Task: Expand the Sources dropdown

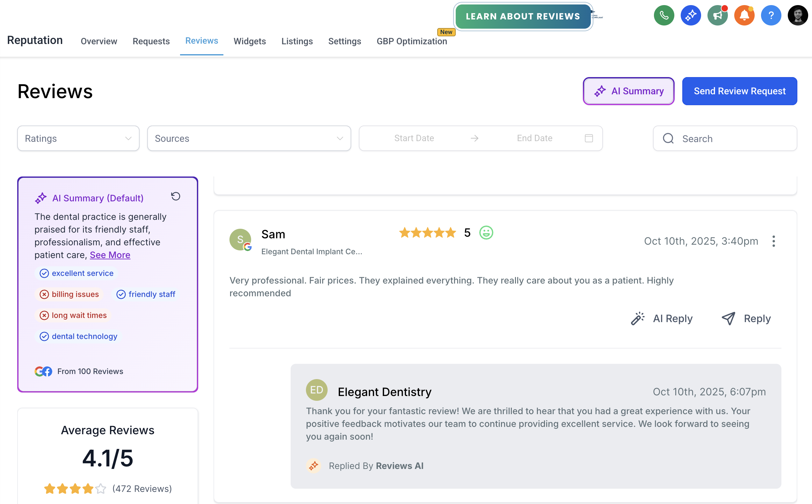Action: point(249,138)
